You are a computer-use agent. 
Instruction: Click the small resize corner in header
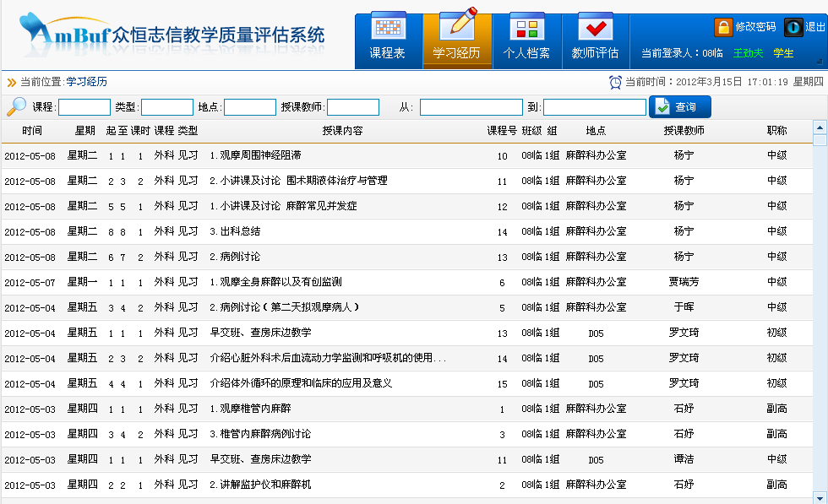click(x=819, y=61)
